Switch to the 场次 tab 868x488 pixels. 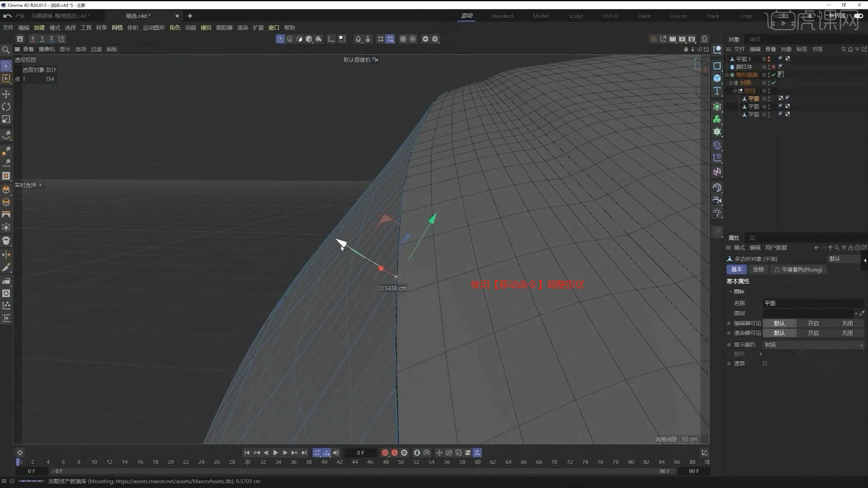click(x=755, y=39)
